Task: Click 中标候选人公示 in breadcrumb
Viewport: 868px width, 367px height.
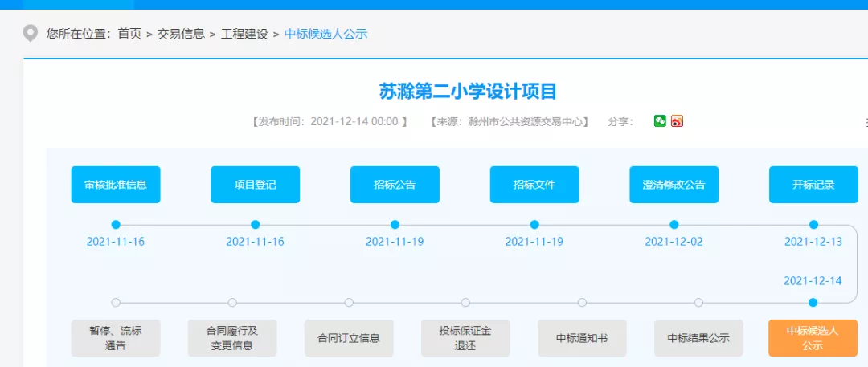Action: 325,34
